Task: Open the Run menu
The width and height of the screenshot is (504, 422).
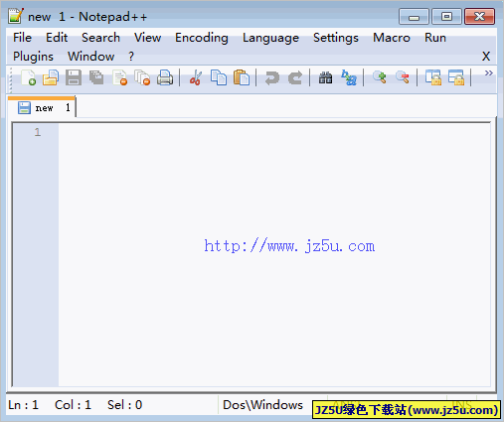Action: (435, 38)
